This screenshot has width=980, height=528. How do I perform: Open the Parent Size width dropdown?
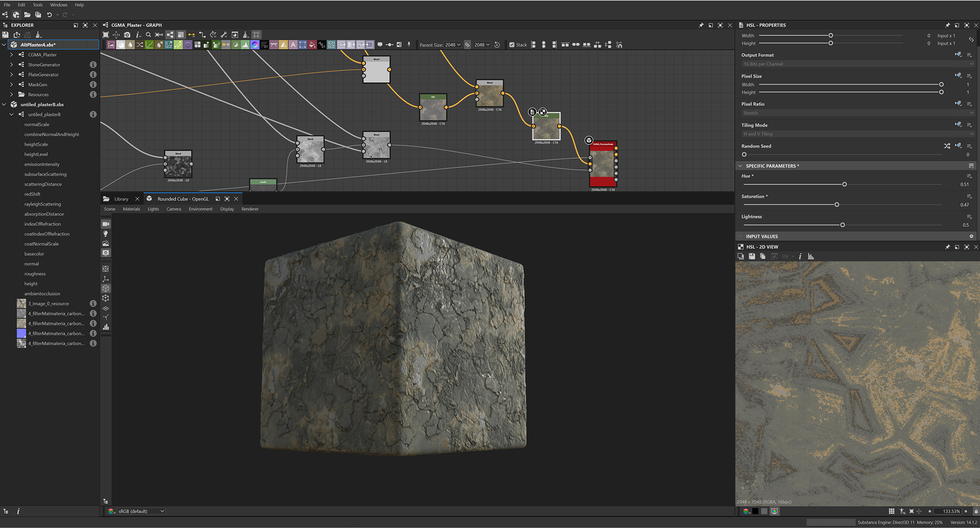pyautogui.click(x=452, y=45)
